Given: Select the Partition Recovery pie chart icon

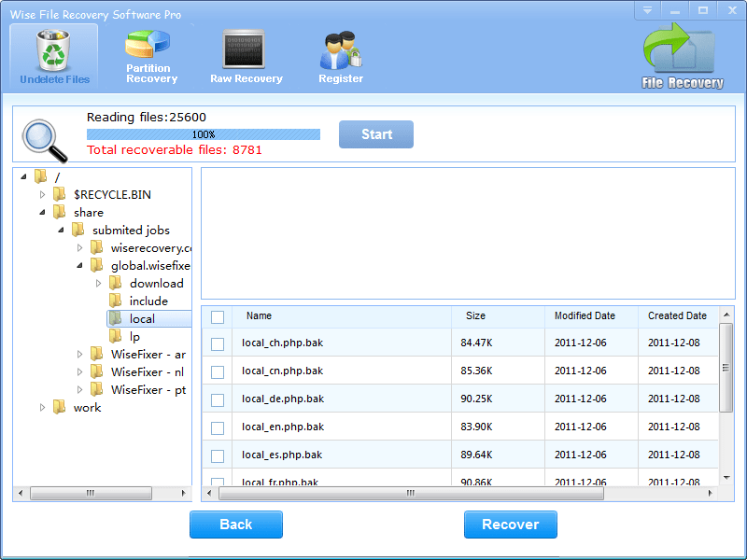Looking at the screenshot, I should click(x=148, y=45).
